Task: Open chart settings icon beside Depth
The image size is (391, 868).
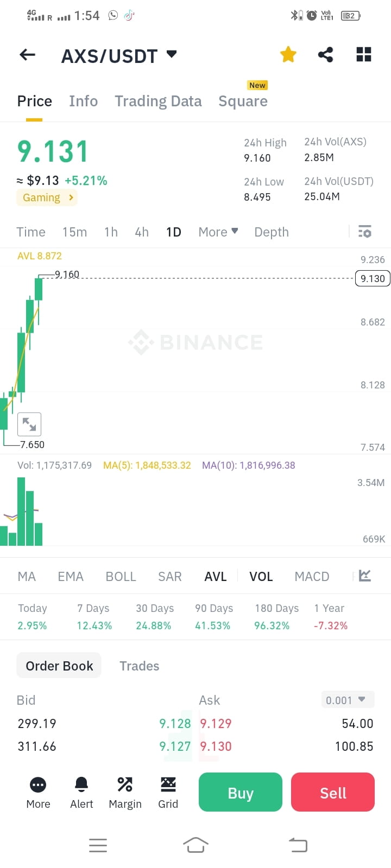Action: [x=364, y=232]
